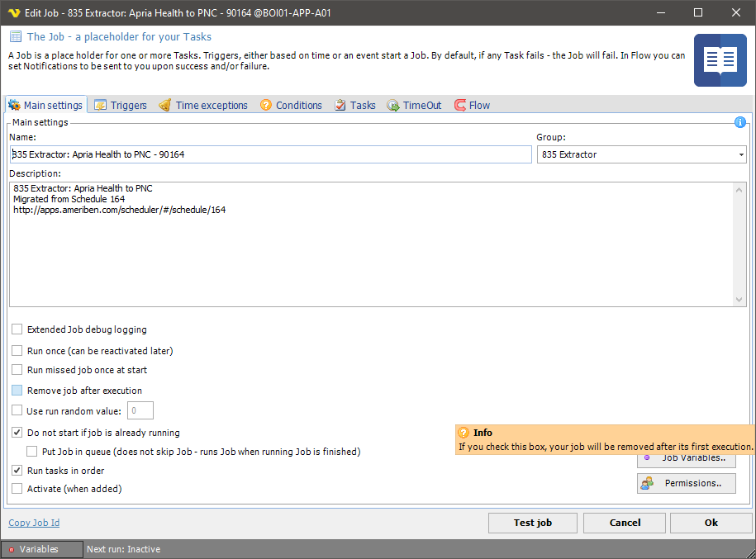The height and width of the screenshot is (559, 756).
Task: Switch to the Main settings tab
Action: (45, 106)
